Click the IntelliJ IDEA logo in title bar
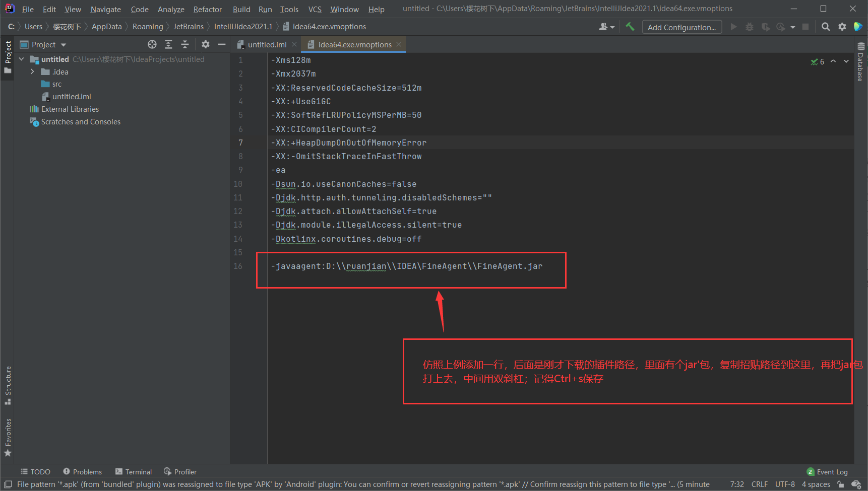This screenshot has width=868, height=491. coord(10,9)
